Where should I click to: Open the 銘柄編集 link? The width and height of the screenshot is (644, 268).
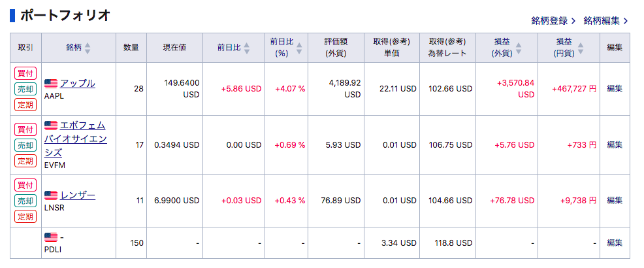click(x=605, y=20)
